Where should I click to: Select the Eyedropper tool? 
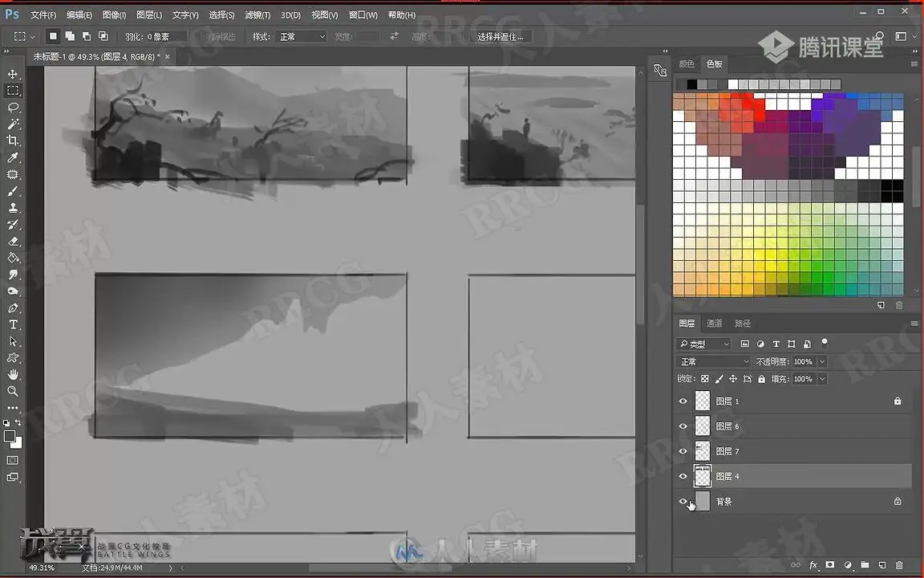tap(12, 157)
